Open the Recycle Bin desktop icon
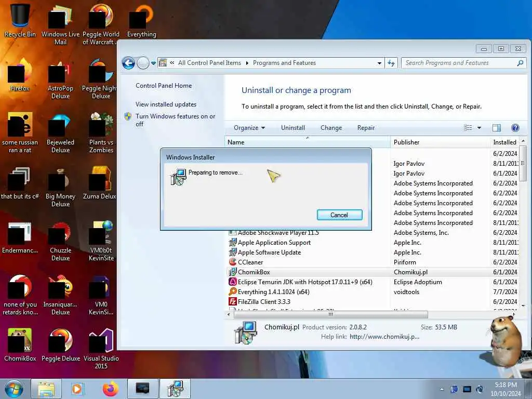This screenshot has height=399, width=532. [20, 20]
